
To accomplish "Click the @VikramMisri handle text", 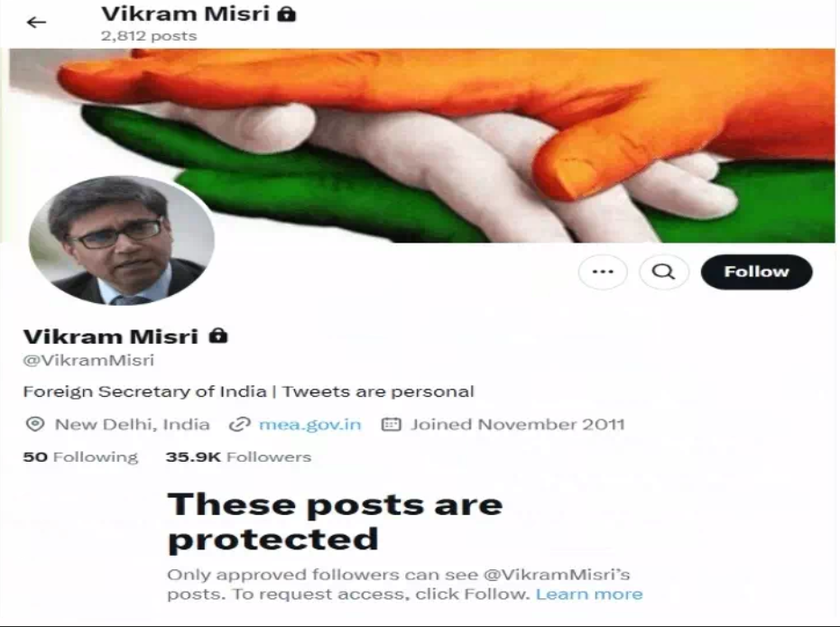I will click(88, 360).
